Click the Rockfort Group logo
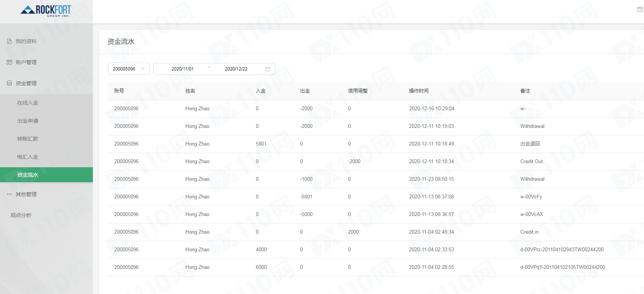The height and width of the screenshot is (294, 644). pos(46,10)
